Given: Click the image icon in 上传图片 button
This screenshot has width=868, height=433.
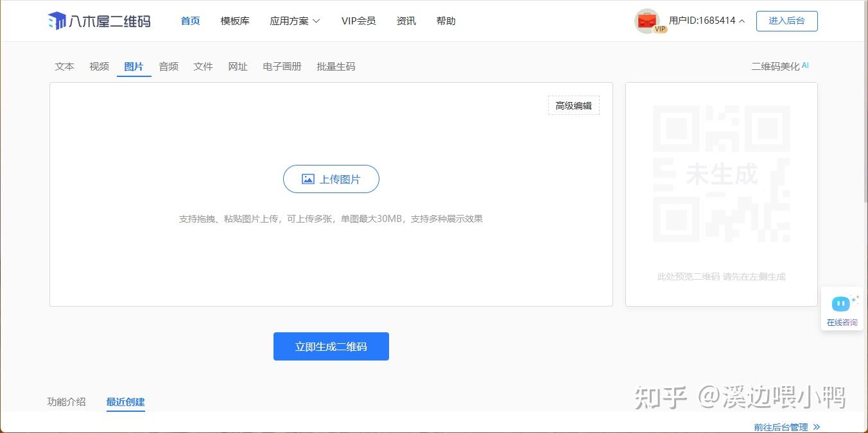Looking at the screenshot, I should (308, 180).
